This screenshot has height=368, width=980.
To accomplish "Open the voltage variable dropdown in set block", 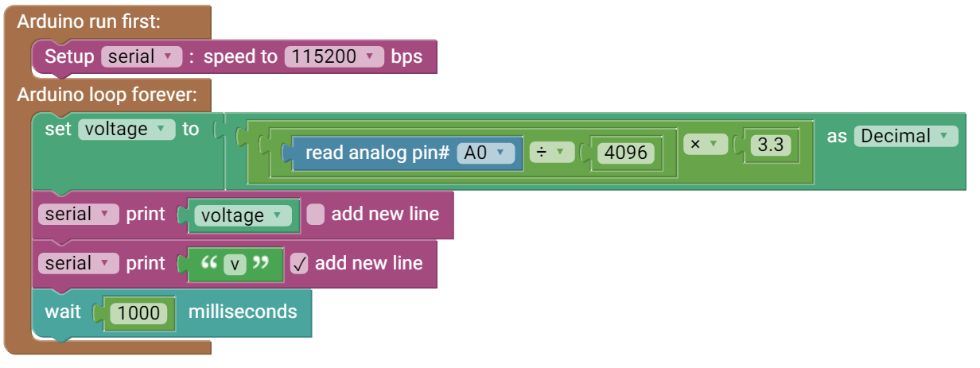I will [x=126, y=130].
